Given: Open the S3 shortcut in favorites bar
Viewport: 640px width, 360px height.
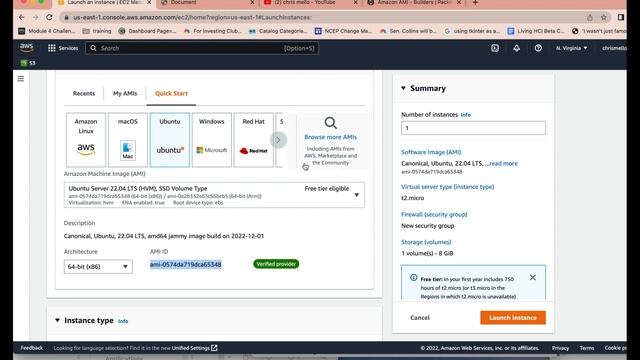Looking at the screenshot, I should [28, 63].
